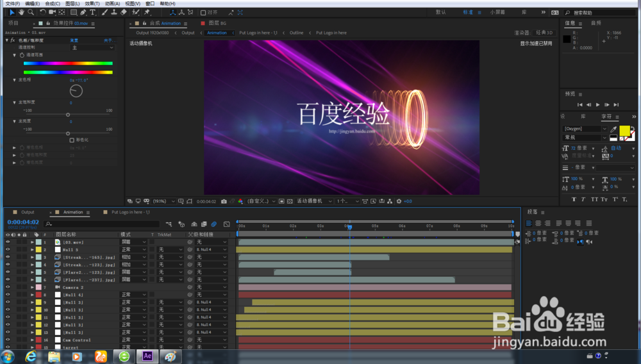Click the yellow fill color swatch
Screen dimensions: 641x364
(x=624, y=131)
